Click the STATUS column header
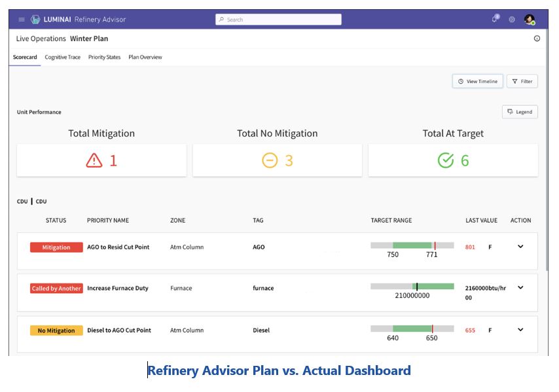 (56, 221)
